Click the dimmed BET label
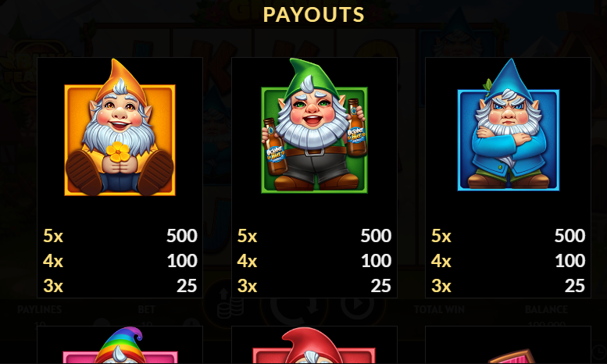Screen dimensions: 607x364 coord(146,309)
